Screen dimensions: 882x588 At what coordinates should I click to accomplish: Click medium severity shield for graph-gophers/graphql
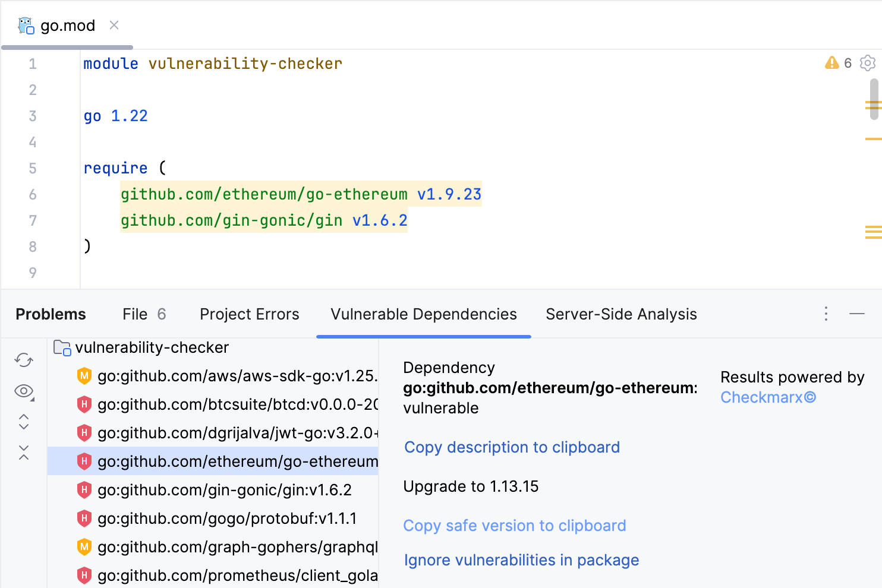click(x=84, y=547)
